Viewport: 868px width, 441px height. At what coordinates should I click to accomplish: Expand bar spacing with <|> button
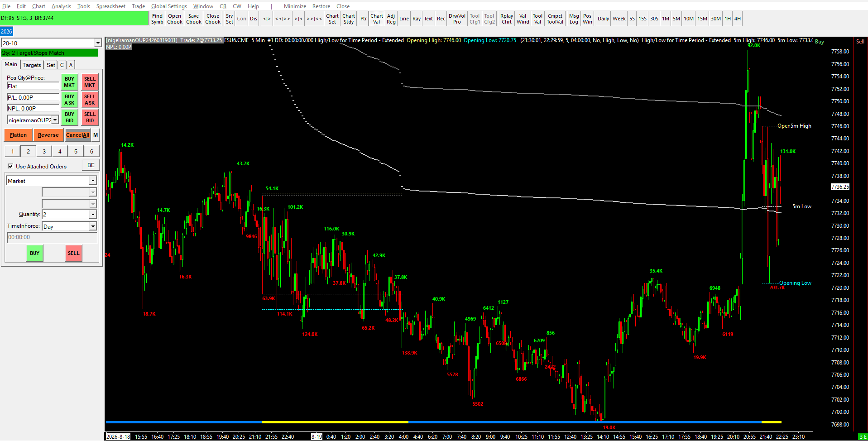click(267, 19)
